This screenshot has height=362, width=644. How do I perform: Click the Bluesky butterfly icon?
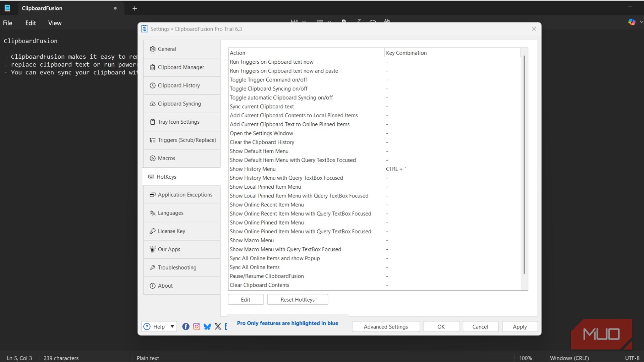(207, 326)
